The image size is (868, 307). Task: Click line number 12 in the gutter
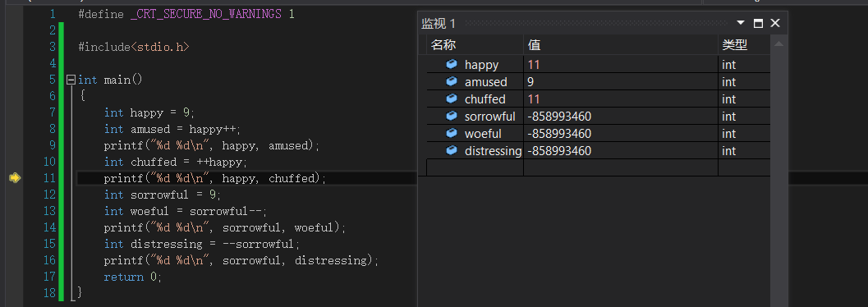tap(49, 195)
